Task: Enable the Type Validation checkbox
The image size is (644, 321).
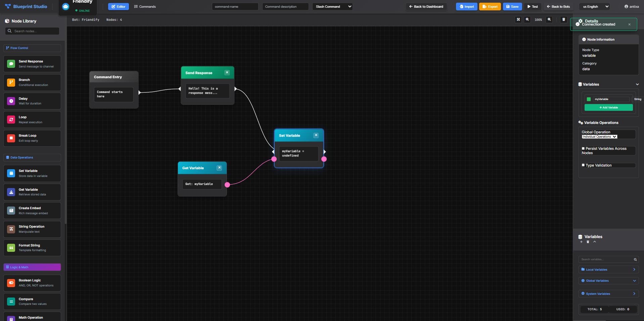Action: [x=583, y=165]
